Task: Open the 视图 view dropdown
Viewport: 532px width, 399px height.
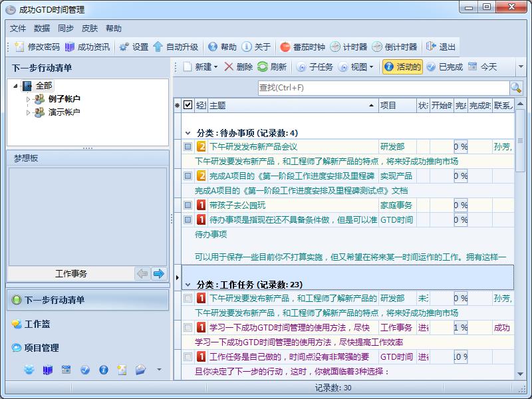Action: (356, 67)
